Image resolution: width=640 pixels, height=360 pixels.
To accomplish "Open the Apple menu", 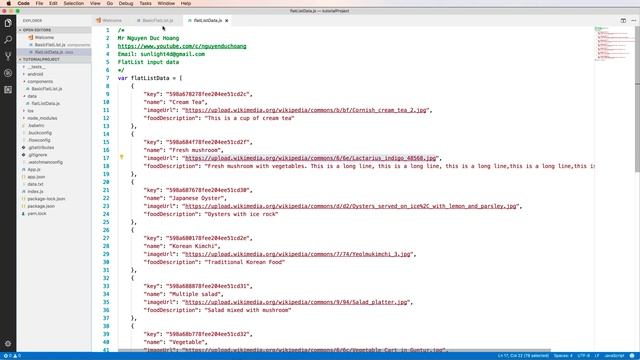I will pyautogui.click(x=9, y=3).
